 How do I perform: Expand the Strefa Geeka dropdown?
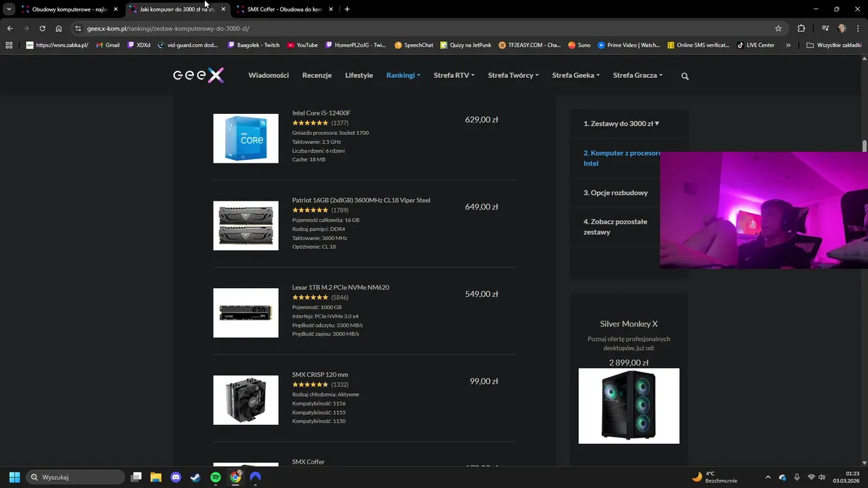tap(576, 75)
